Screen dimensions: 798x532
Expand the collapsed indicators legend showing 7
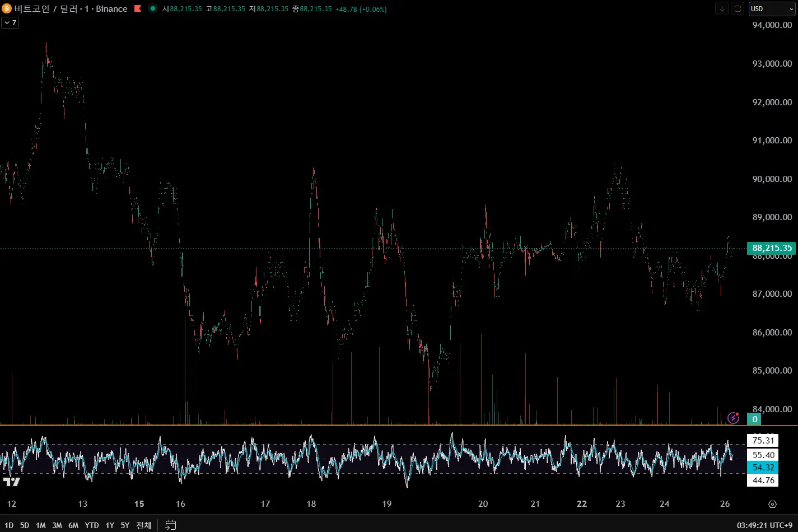pos(10,23)
